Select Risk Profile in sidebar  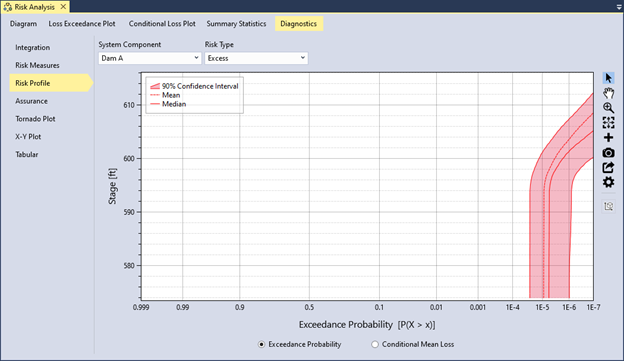pyautogui.click(x=50, y=83)
